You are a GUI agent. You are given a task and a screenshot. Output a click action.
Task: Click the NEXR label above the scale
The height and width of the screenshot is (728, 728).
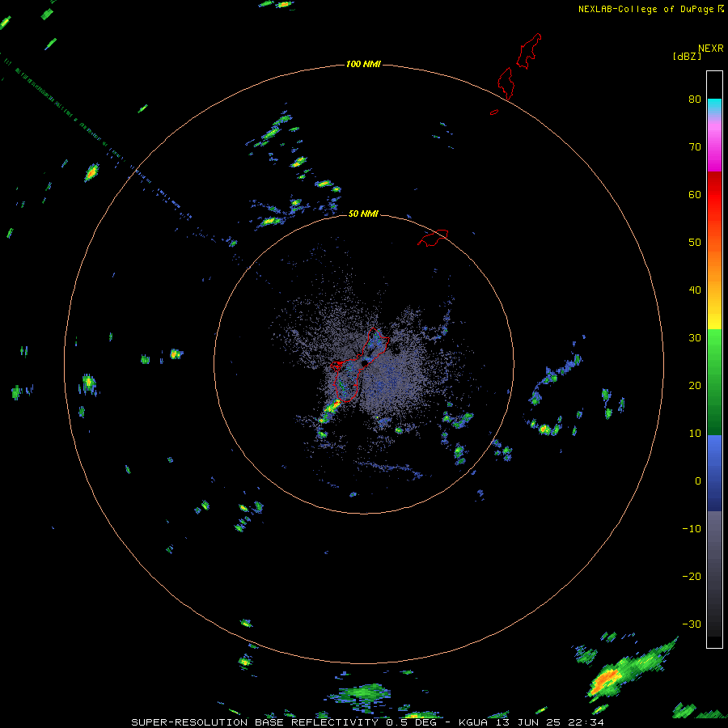point(711,49)
